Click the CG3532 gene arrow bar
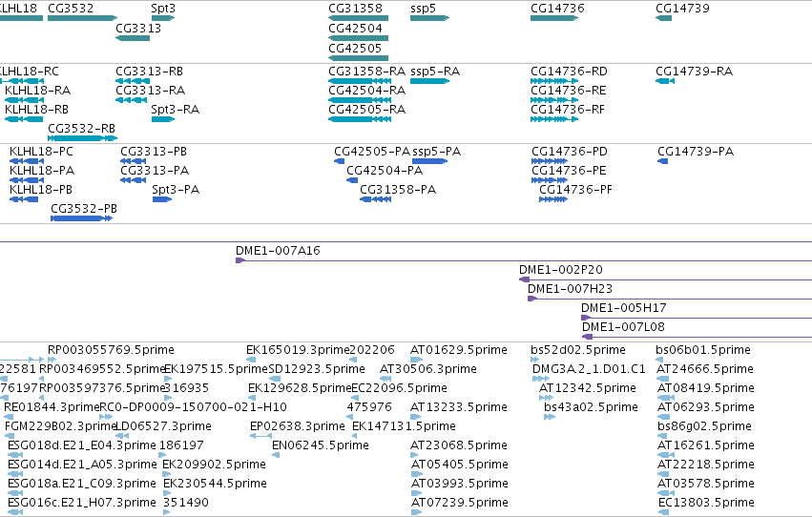 click(82, 18)
